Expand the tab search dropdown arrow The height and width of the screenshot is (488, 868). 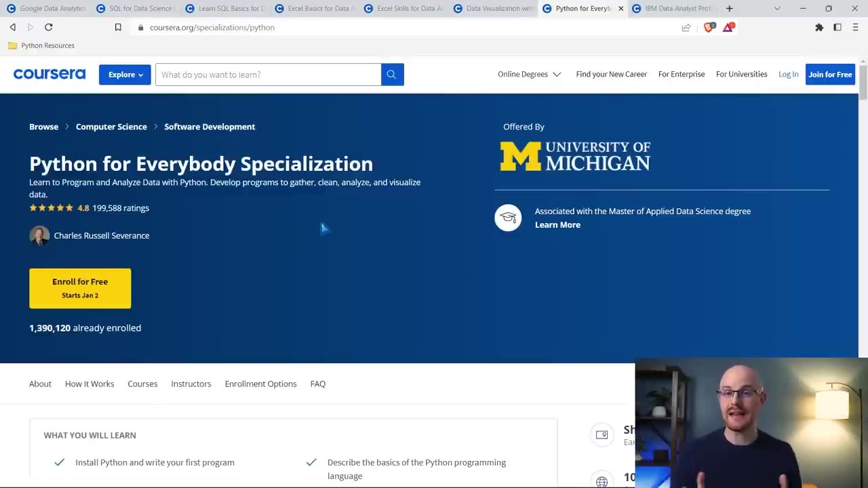[777, 8]
